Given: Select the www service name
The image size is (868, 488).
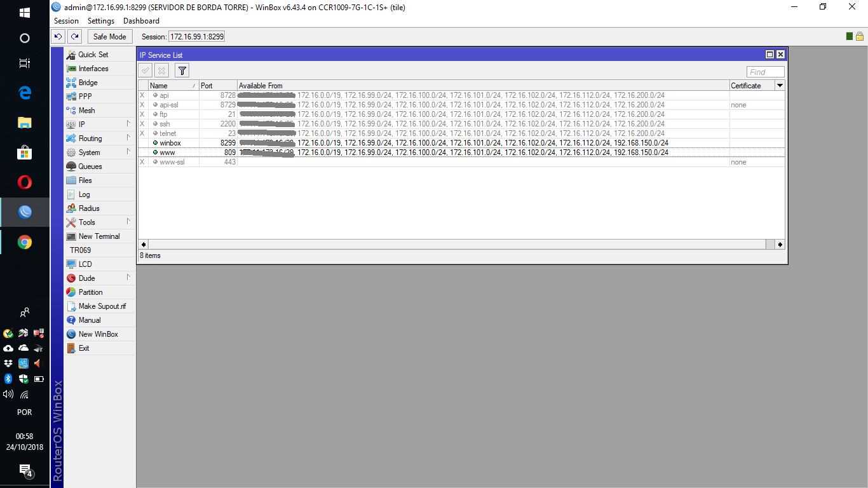Looking at the screenshot, I should [x=167, y=152].
